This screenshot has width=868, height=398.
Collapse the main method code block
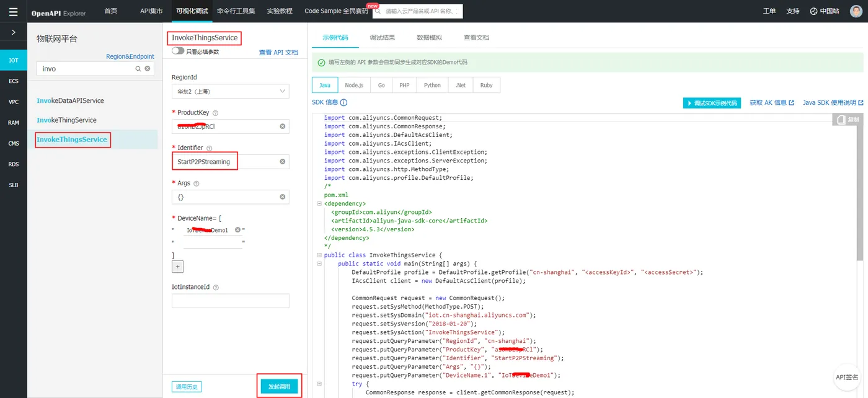[x=319, y=263]
